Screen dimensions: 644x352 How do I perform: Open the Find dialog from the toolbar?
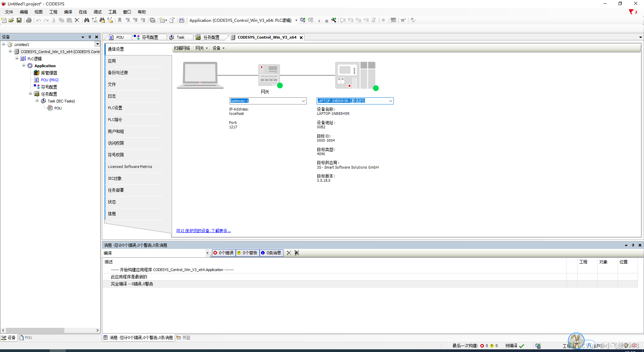click(87, 20)
